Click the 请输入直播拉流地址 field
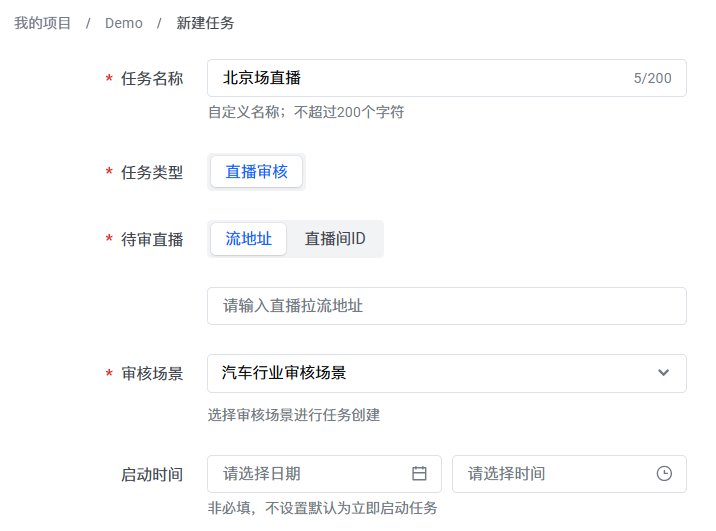Screen dimensions: 716x531 (x=447, y=306)
